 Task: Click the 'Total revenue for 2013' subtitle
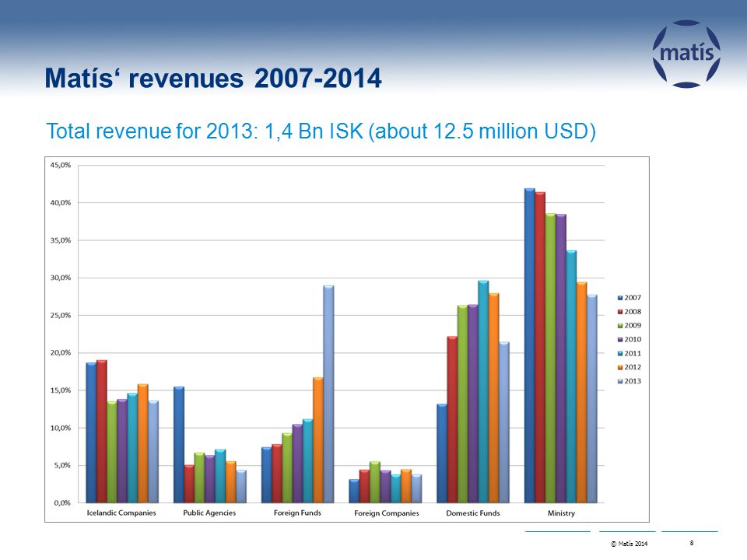click(321, 131)
